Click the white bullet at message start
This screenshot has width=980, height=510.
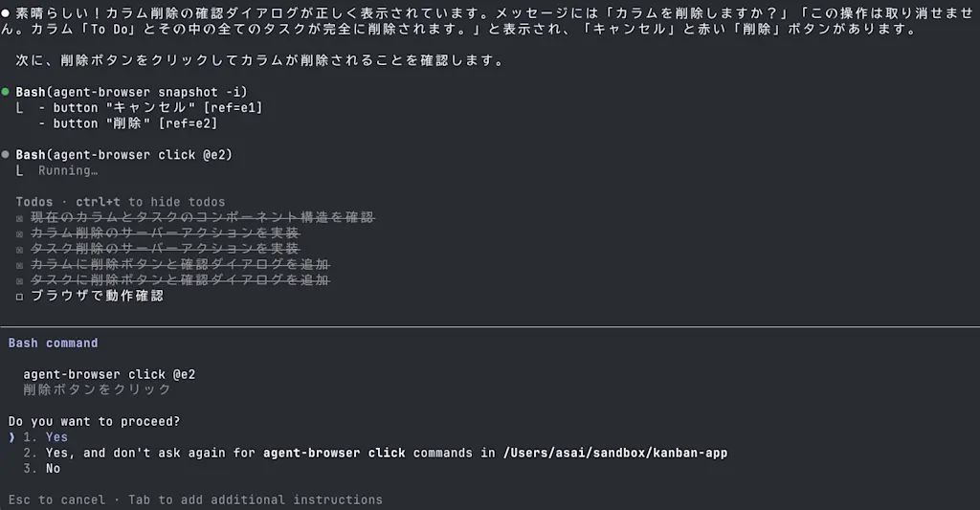tap(6, 13)
